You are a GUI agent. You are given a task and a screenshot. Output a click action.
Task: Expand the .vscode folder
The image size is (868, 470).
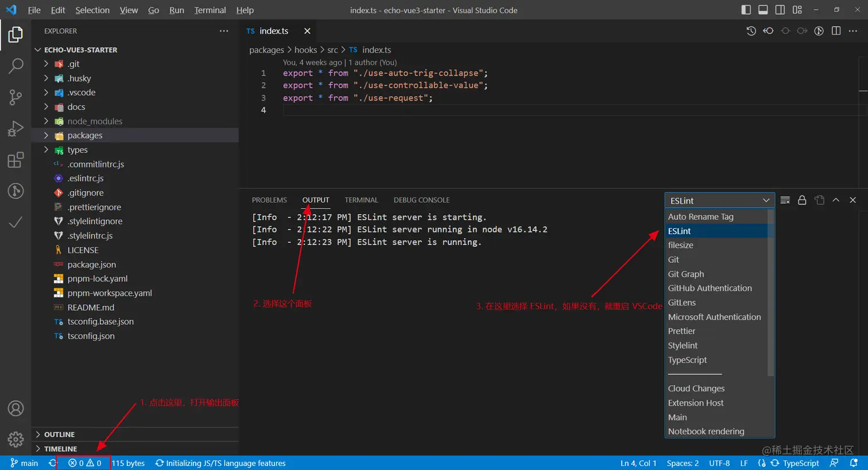(46, 92)
